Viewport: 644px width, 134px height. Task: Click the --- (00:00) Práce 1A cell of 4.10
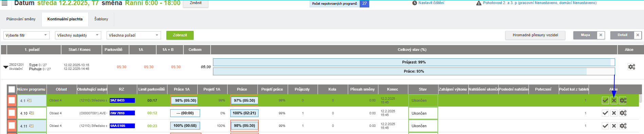pos(185,113)
